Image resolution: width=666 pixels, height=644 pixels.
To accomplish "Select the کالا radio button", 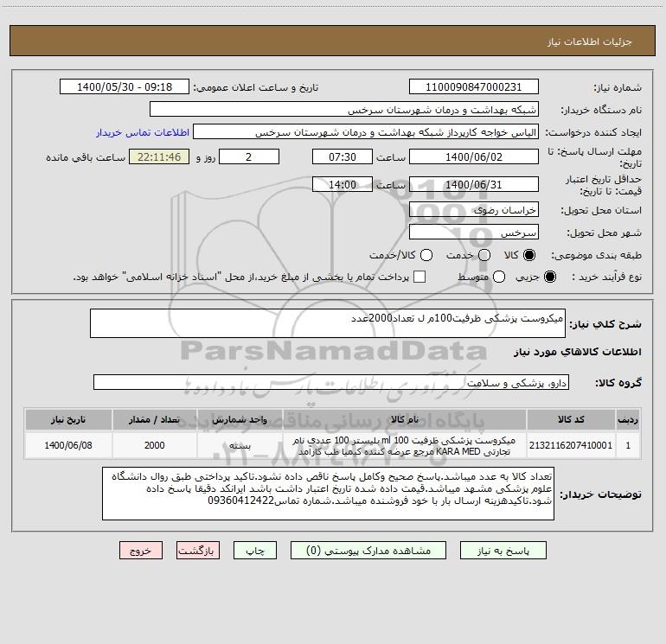I will tap(529, 255).
